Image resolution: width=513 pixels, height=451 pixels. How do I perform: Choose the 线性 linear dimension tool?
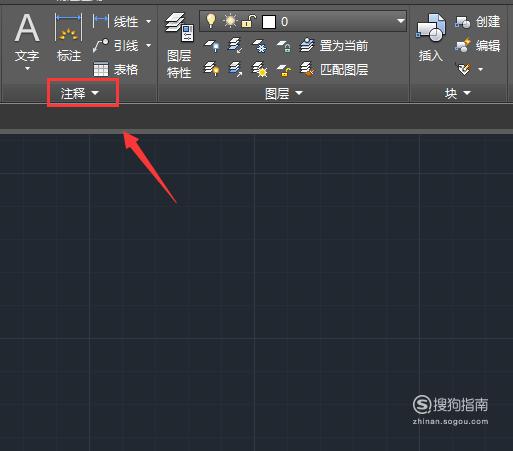tap(115, 22)
